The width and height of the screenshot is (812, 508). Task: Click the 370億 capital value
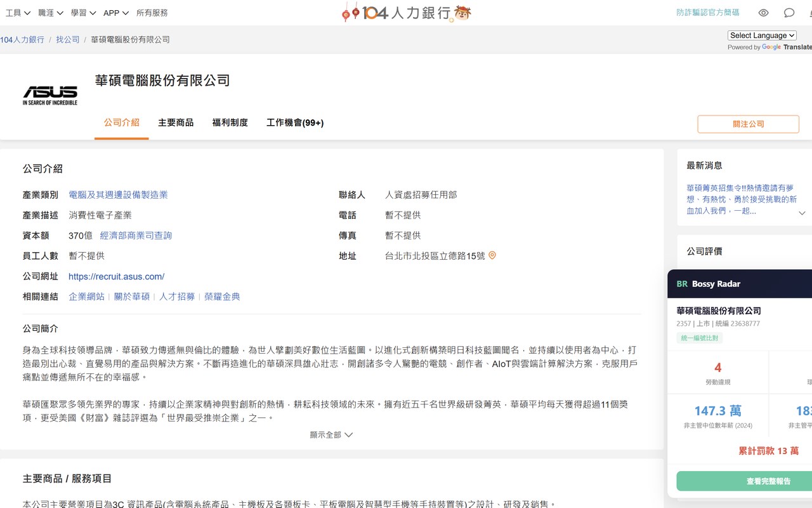tap(81, 236)
